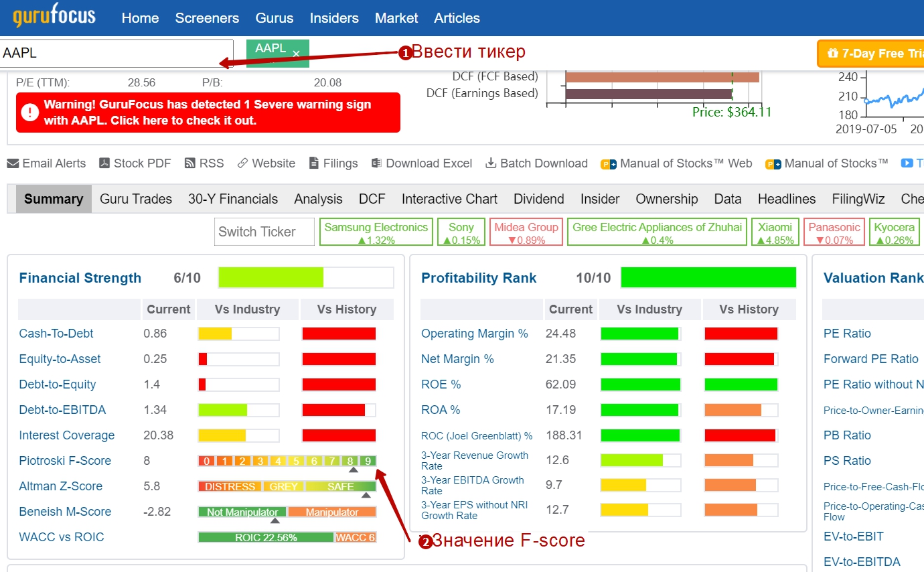Open the Gurus menu

pos(274,18)
